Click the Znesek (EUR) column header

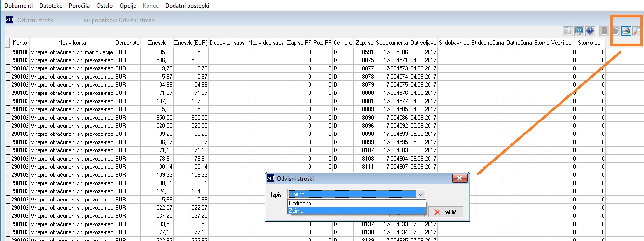191,43
